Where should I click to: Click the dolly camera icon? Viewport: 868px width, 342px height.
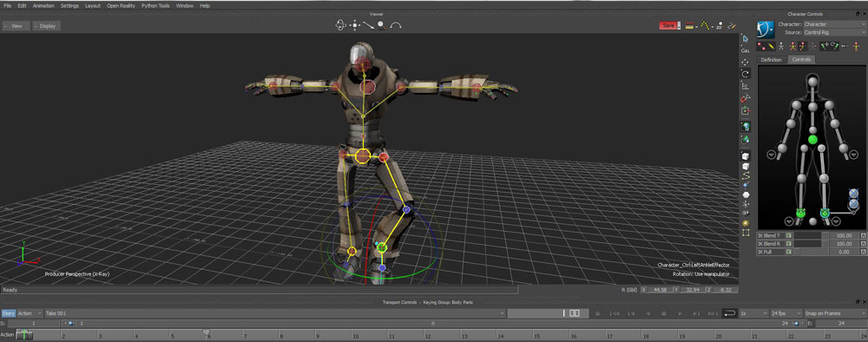click(368, 25)
